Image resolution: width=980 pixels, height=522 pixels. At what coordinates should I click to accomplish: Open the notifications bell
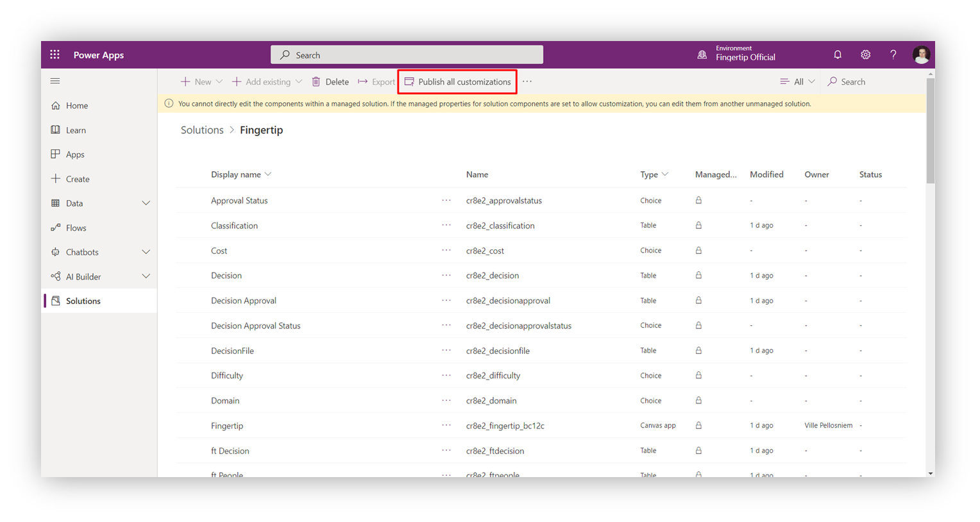click(838, 55)
